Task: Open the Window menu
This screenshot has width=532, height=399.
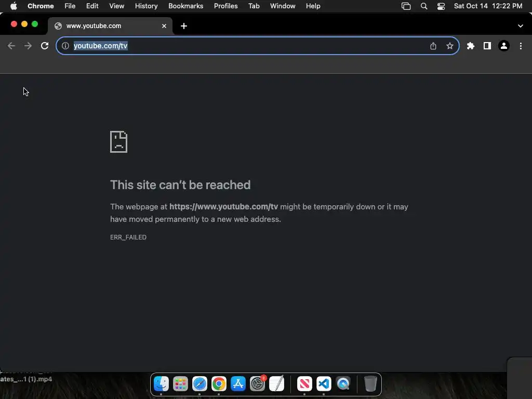Action: point(283,6)
